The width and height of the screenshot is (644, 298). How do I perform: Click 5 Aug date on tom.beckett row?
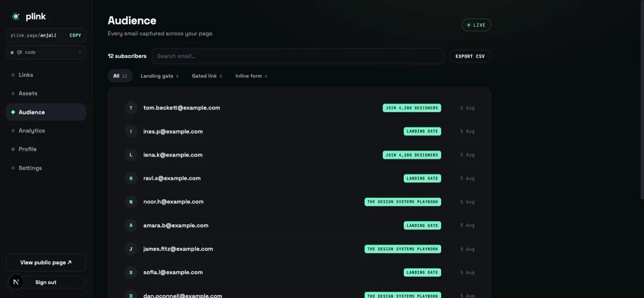click(467, 108)
